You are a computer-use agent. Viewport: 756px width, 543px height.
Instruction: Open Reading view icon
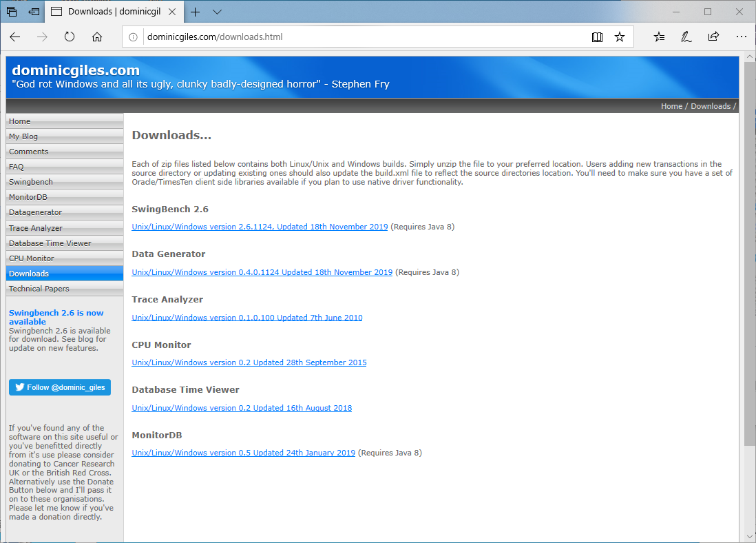[x=597, y=37]
